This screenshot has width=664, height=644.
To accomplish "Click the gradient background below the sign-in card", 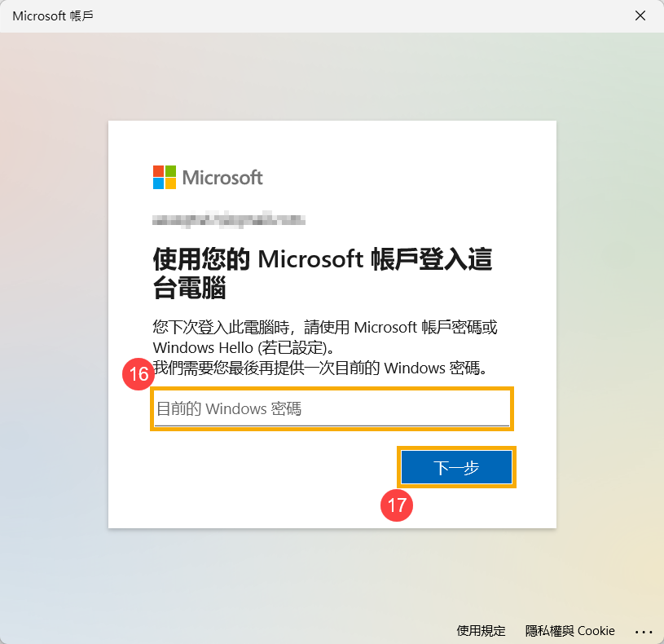I will [332, 576].
